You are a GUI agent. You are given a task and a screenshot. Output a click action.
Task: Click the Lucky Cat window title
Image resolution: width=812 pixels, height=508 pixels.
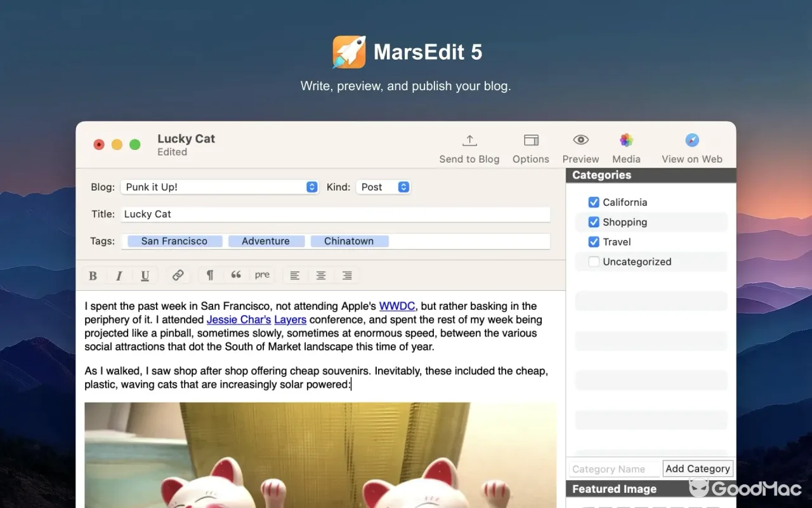(x=186, y=138)
